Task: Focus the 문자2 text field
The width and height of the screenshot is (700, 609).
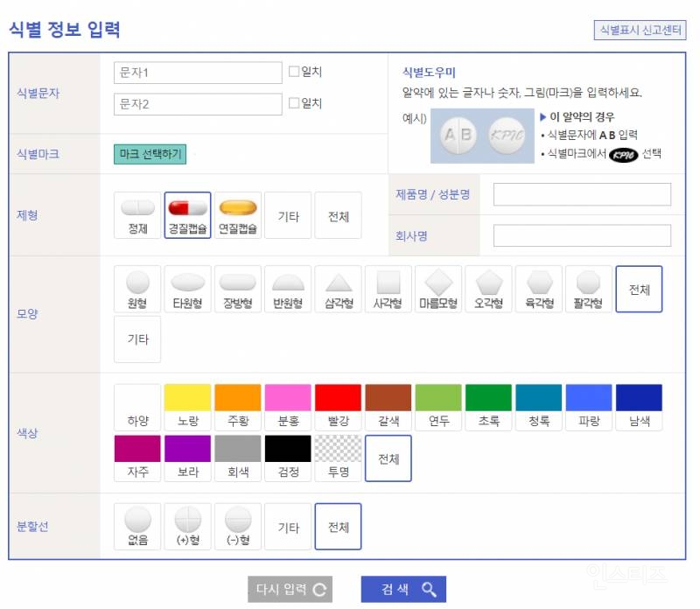Action: pos(198,104)
